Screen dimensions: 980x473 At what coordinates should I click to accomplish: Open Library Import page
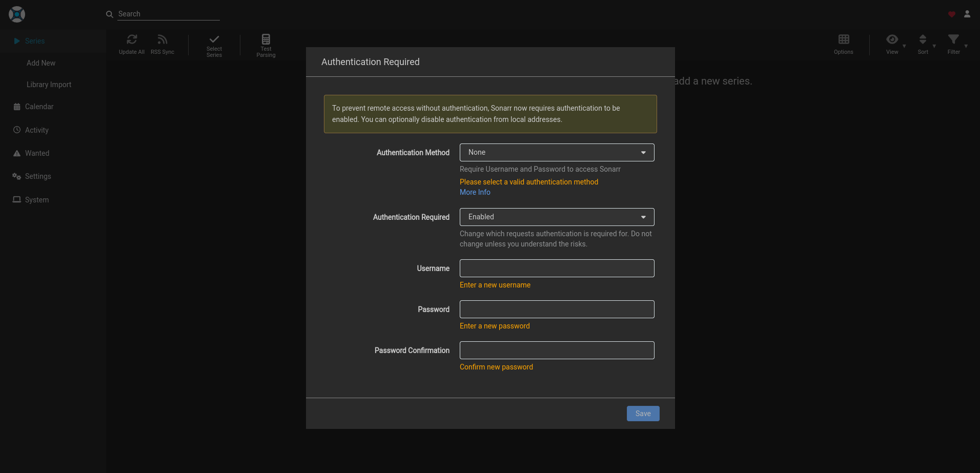coord(49,85)
